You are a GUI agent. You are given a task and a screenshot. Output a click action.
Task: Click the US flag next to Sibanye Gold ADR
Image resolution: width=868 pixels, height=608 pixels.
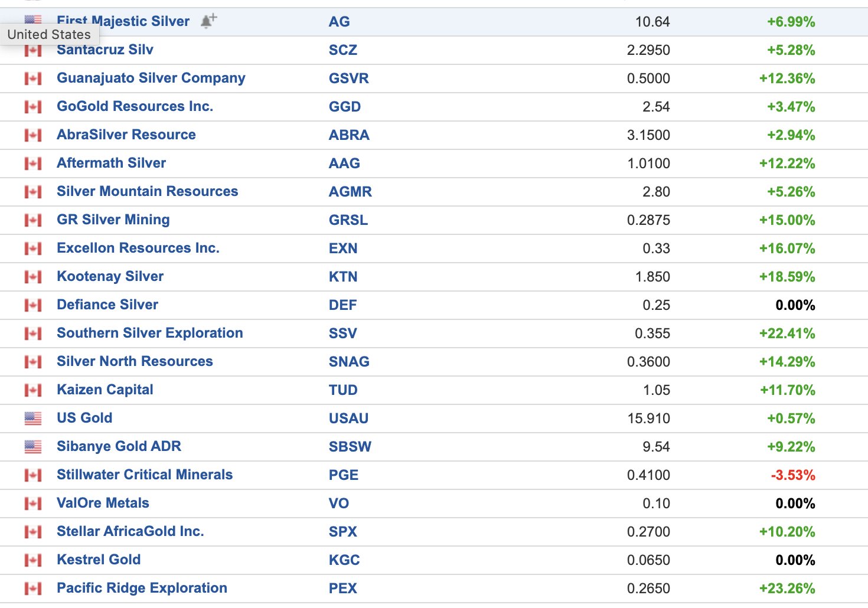point(33,447)
